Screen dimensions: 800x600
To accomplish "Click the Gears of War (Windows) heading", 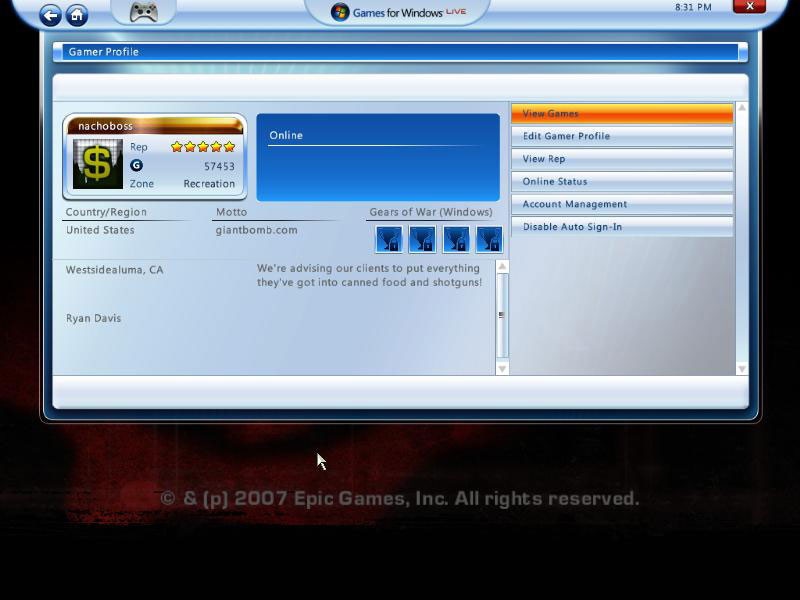I will coord(431,212).
